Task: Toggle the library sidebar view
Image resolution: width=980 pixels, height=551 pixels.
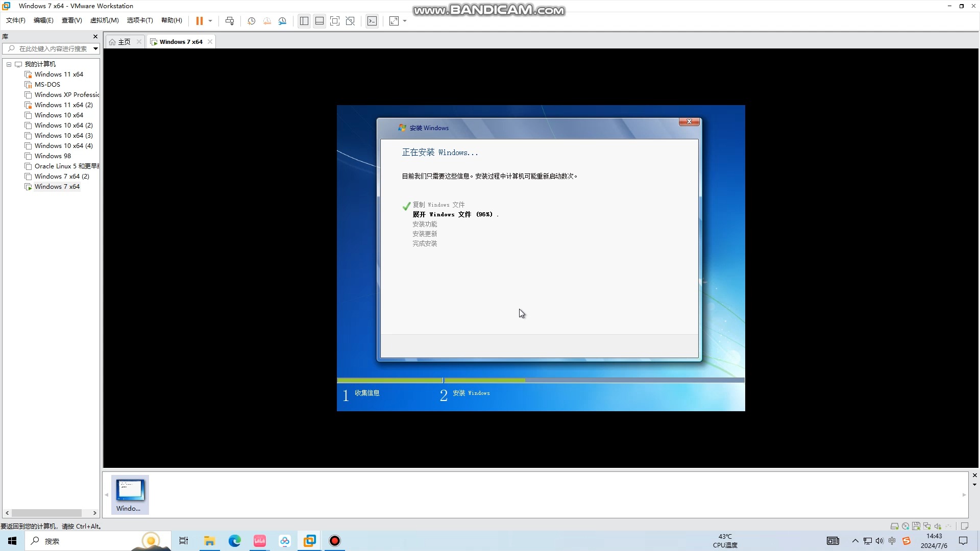Action: 304,21
